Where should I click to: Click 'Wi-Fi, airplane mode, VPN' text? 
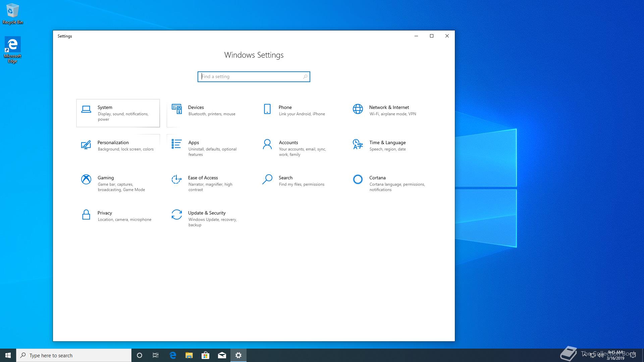(x=393, y=114)
